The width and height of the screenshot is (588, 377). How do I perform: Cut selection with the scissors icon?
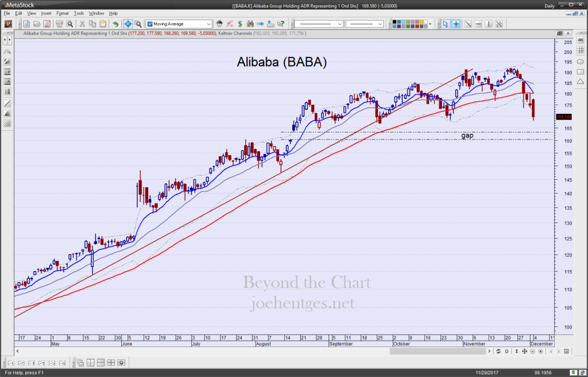(82, 24)
